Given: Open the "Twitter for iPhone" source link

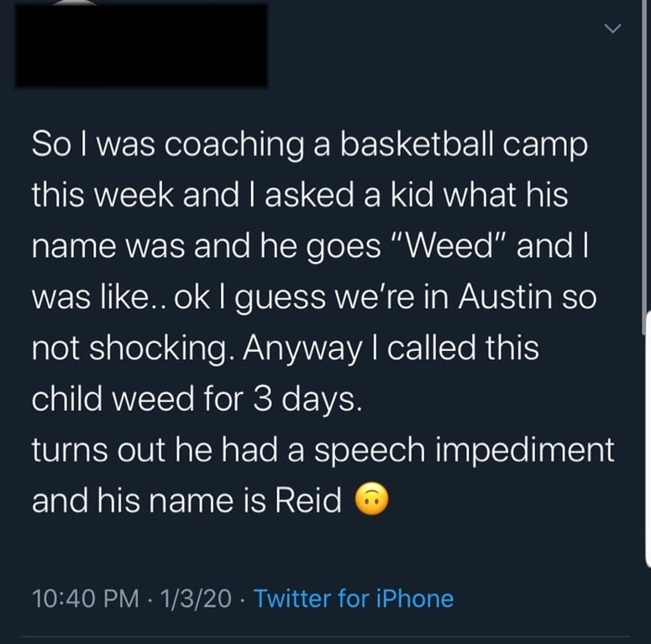Looking at the screenshot, I should click(353, 599).
